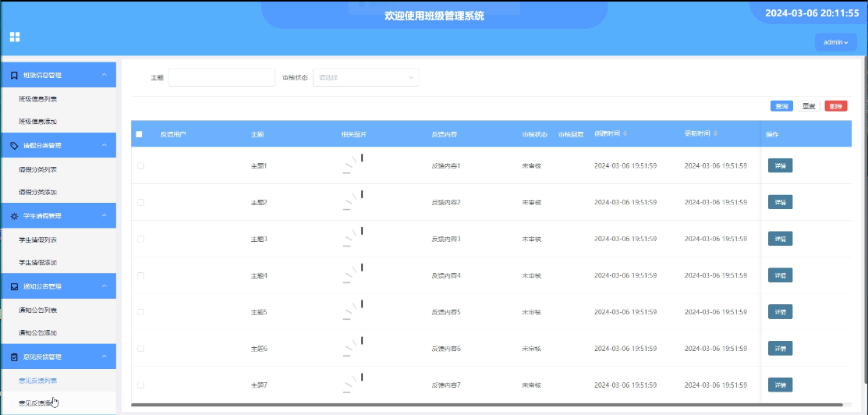Check the checkbox for 主题6 row
Viewport: 868px width, 415px height.
coord(140,349)
